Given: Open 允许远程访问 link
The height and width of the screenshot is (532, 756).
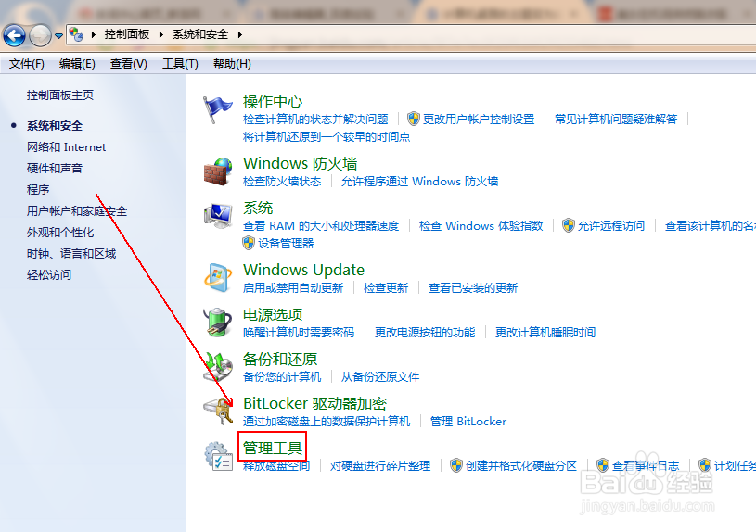Looking at the screenshot, I should tap(611, 226).
